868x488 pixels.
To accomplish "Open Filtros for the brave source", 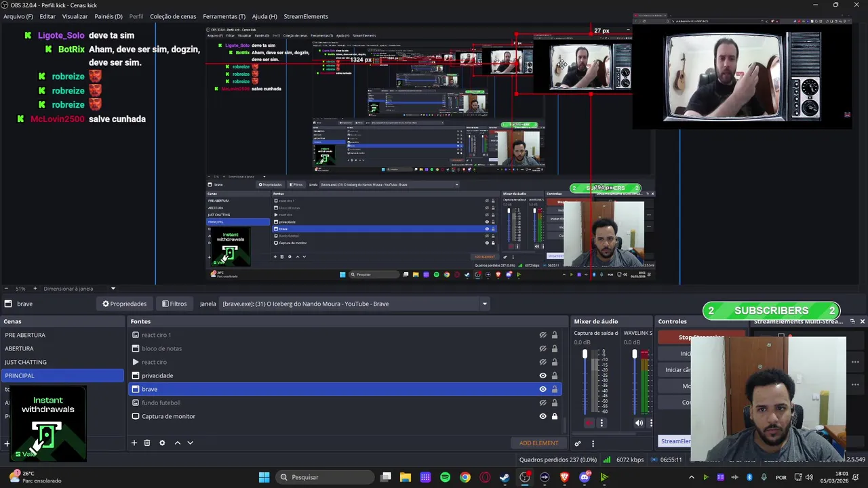I will pos(174,304).
